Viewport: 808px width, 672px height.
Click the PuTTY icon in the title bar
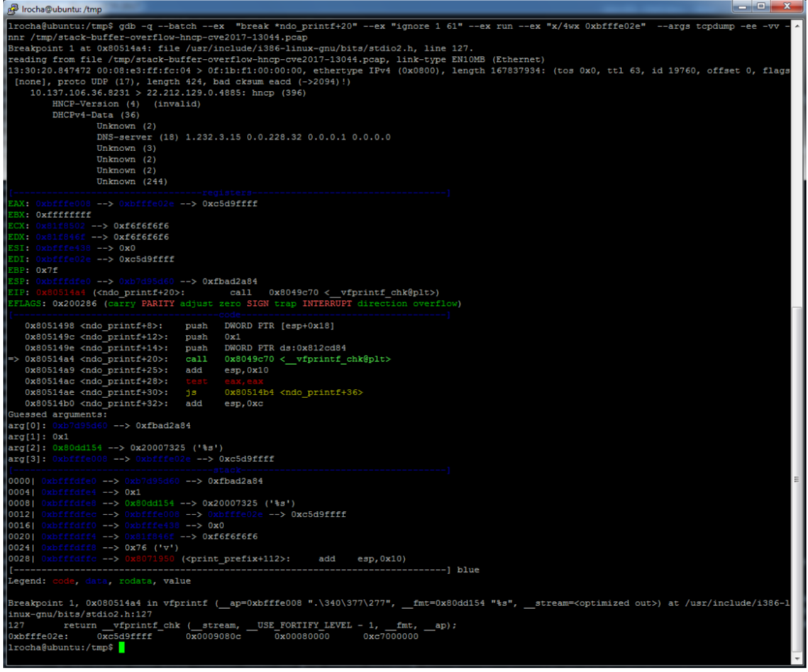[x=11, y=8]
